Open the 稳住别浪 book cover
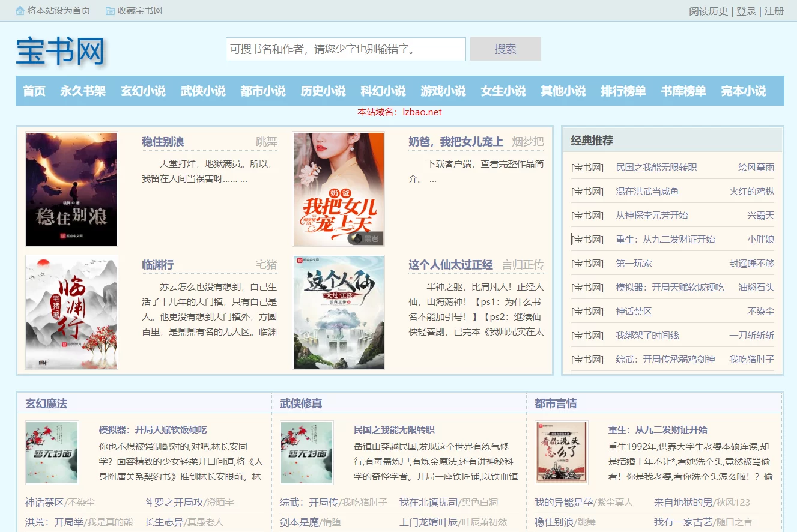Image resolution: width=797 pixels, height=532 pixels. (x=71, y=189)
